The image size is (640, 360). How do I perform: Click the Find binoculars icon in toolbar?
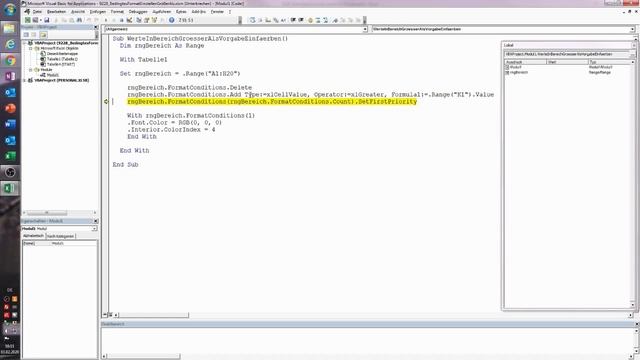pos(80,20)
